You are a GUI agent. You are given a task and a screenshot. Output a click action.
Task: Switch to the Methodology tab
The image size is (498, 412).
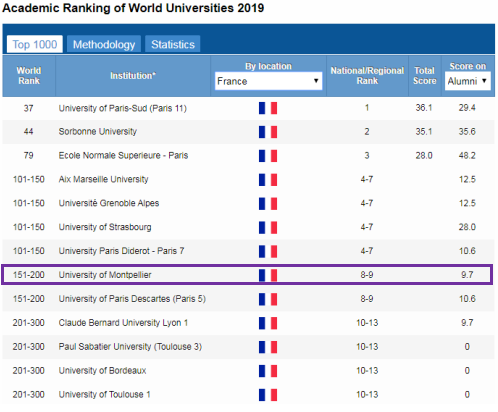104,44
